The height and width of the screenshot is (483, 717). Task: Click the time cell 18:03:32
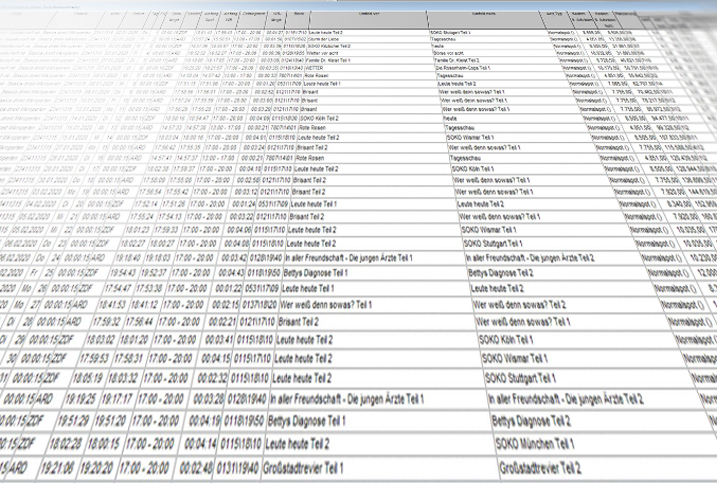point(122,378)
